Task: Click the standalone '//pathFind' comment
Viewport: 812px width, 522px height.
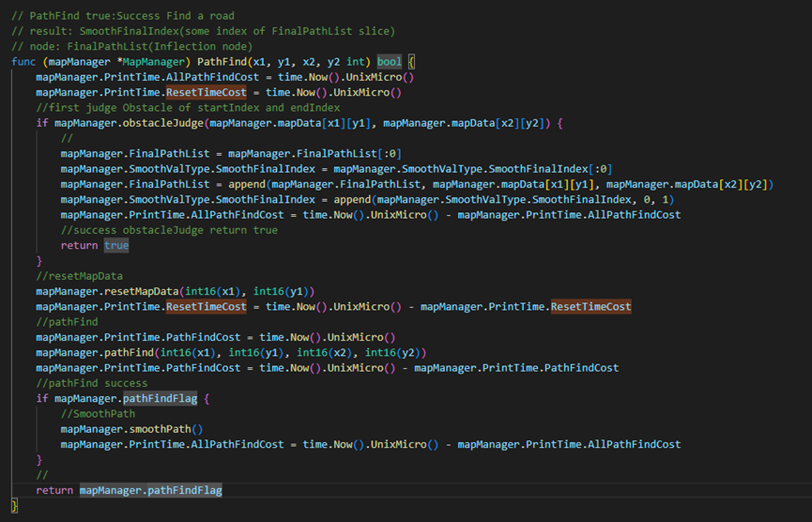Action: (x=67, y=322)
